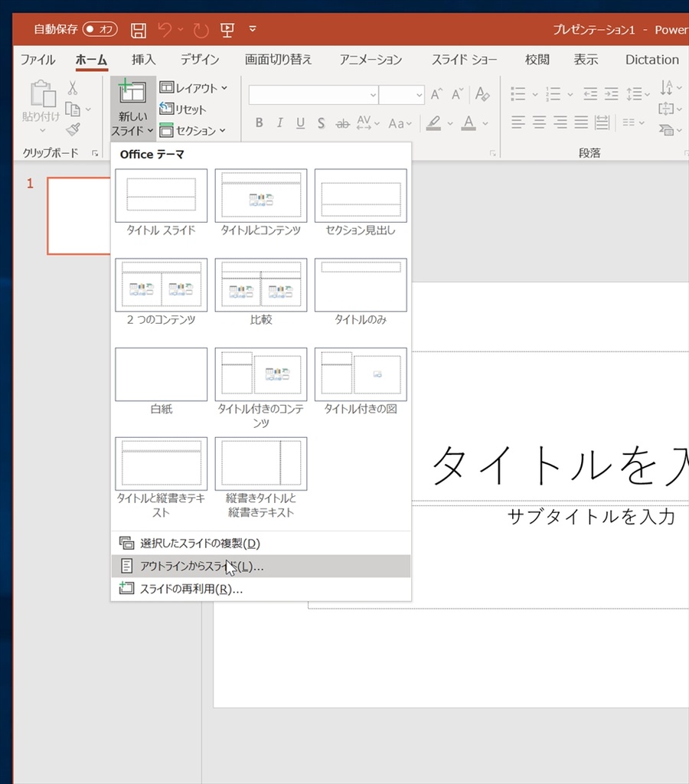
Task: Open the Change Case (Aa) menu
Action: [400, 123]
